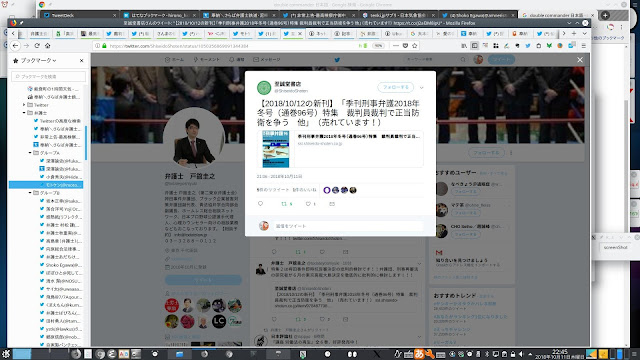
Task: Open Twitter モーメント navigation item
Action: tap(207, 60)
